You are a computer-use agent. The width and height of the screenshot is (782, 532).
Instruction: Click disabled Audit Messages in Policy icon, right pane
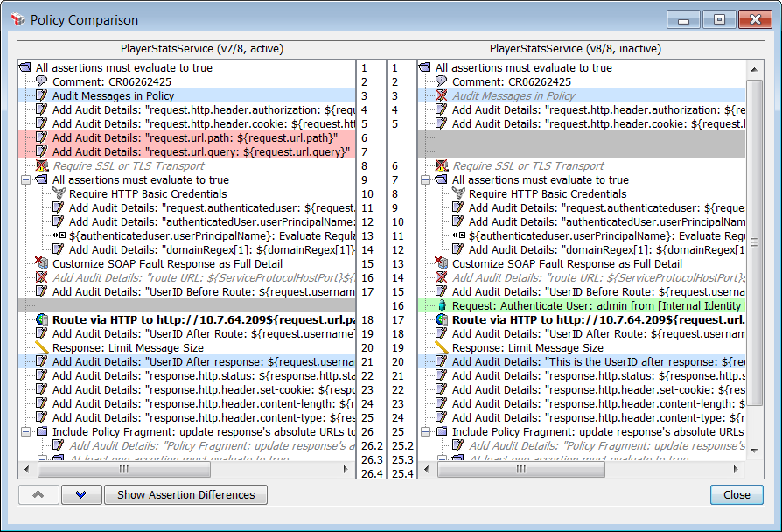442,95
